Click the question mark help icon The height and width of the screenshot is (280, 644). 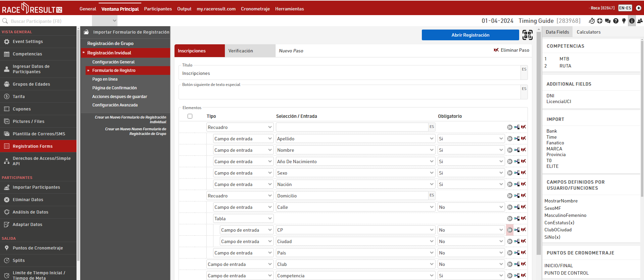tap(616, 21)
